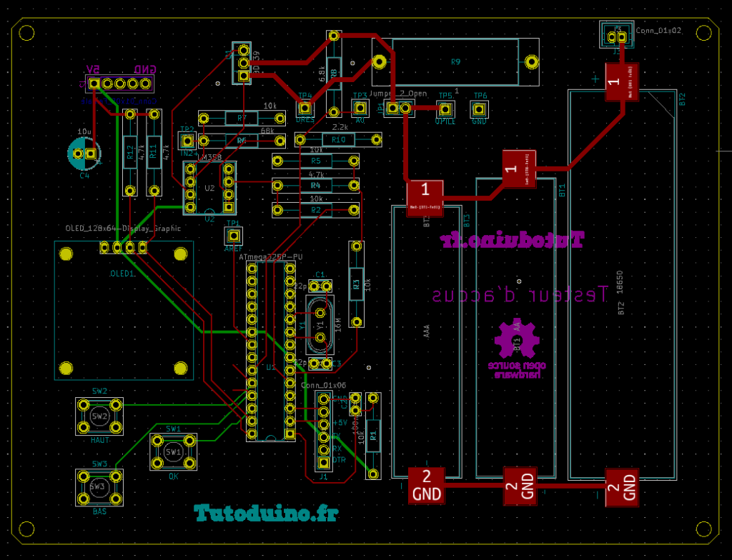Screen dimensions: 732x560
Task: Click the bottom-right corner mounting hole
Action: (x=703, y=529)
